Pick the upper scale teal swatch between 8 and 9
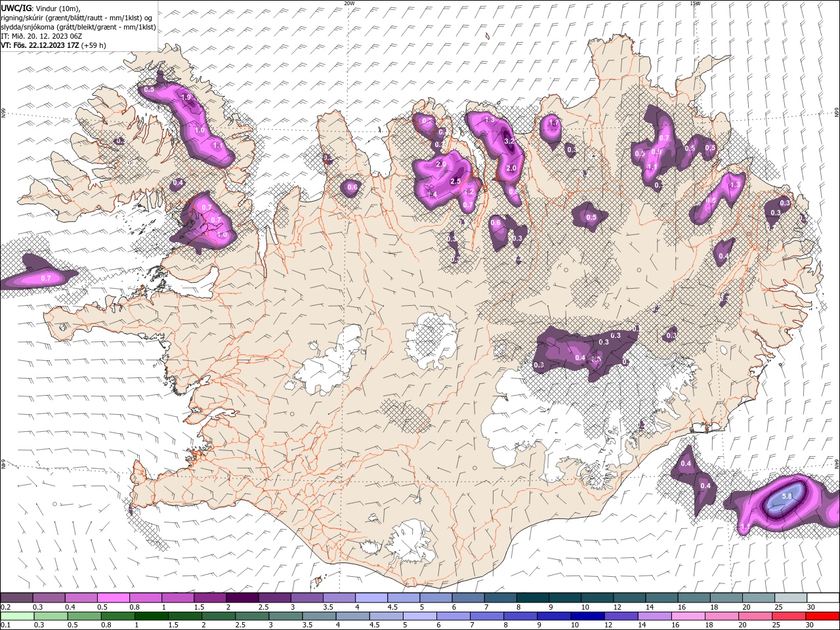This screenshot has height=630, width=840. 533,598
